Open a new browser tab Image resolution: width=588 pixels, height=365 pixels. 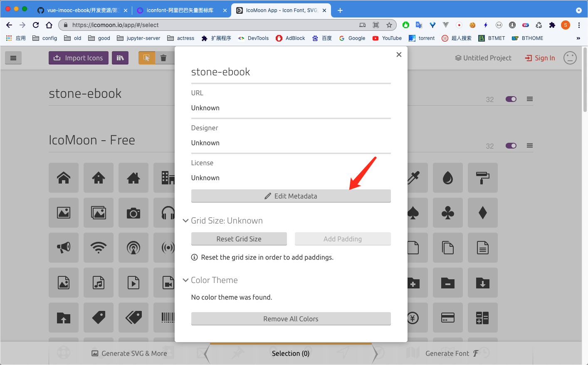point(340,10)
